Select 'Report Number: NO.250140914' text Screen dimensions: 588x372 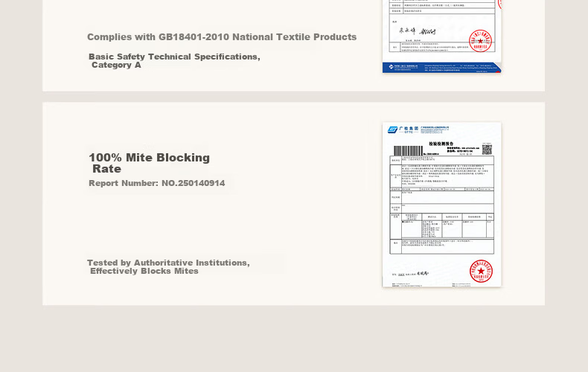(157, 183)
